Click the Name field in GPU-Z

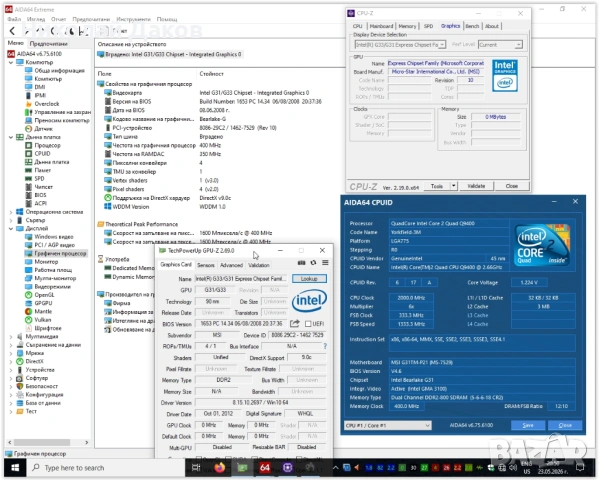click(241, 279)
